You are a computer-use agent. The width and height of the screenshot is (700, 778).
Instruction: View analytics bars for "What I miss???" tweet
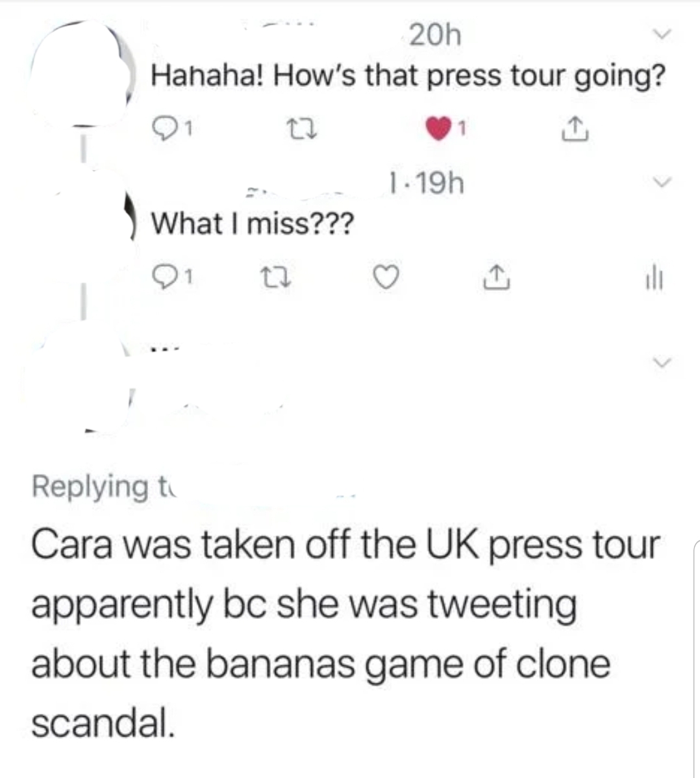click(655, 279)
